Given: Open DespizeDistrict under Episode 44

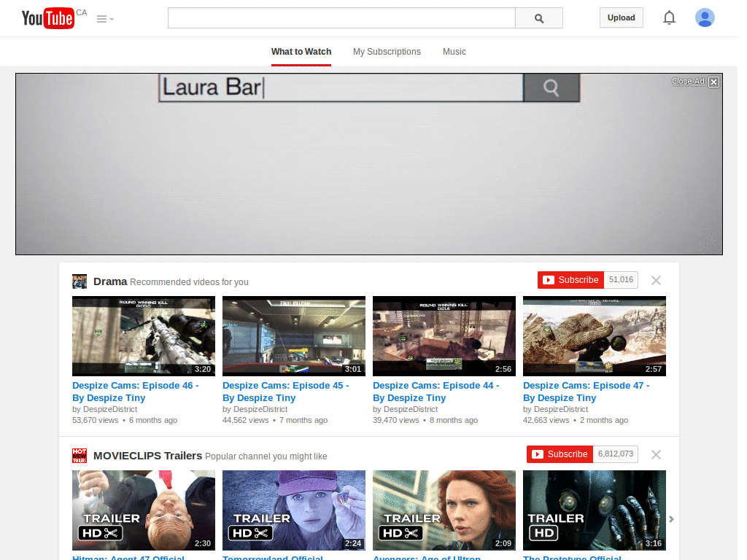Looking at the screenshot, I should point(411,409).
